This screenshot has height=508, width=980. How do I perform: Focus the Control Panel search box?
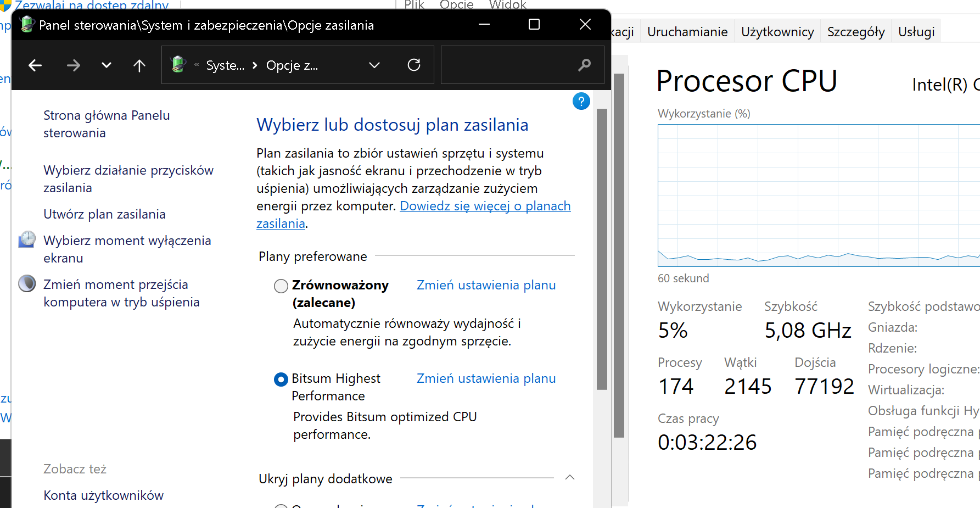(522, 65)
